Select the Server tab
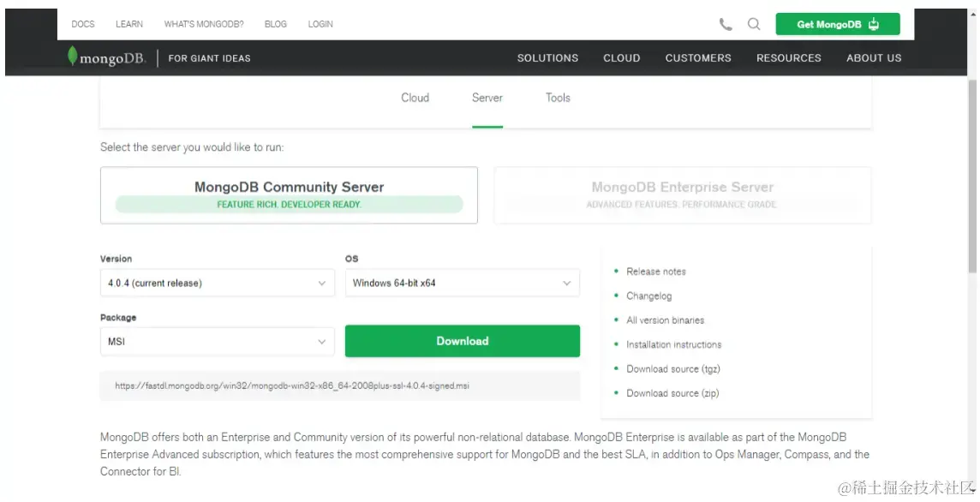 point(487,98)
